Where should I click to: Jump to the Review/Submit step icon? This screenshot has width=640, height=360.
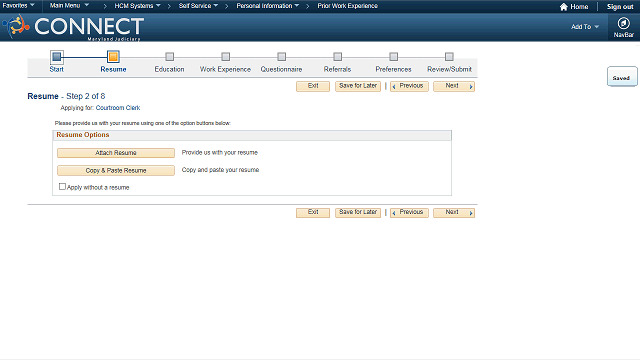(449, 56)
